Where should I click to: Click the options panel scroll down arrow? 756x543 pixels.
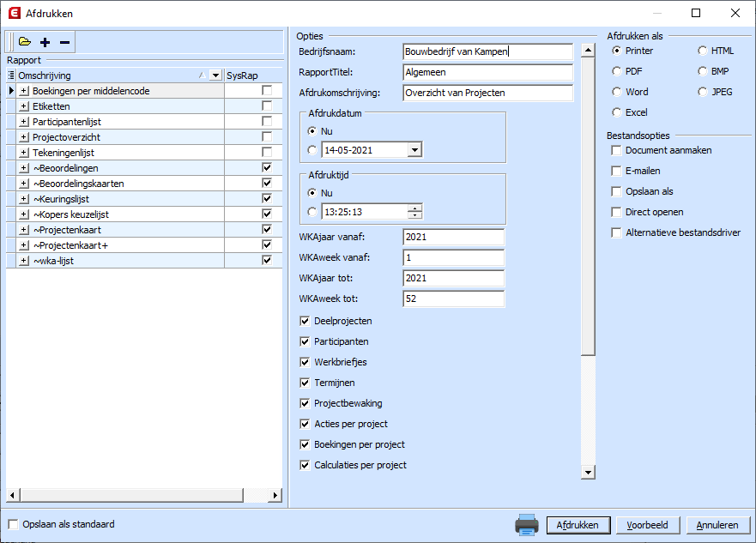click(x=588, y=472)
